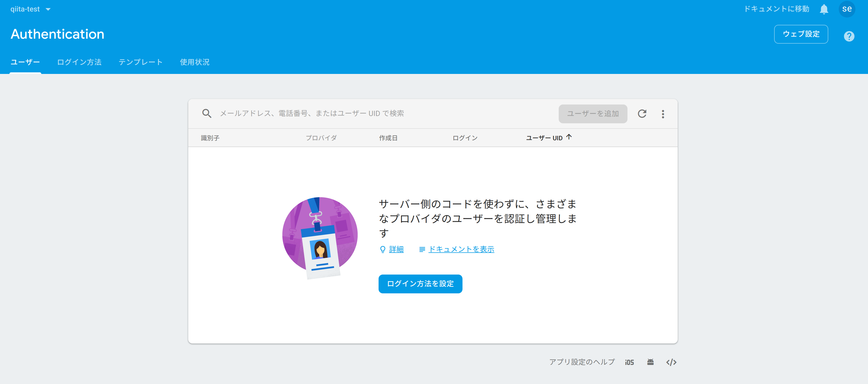The image size is (868, 384).
Task: Click the help question-mark icon
Action: point(849,36)
